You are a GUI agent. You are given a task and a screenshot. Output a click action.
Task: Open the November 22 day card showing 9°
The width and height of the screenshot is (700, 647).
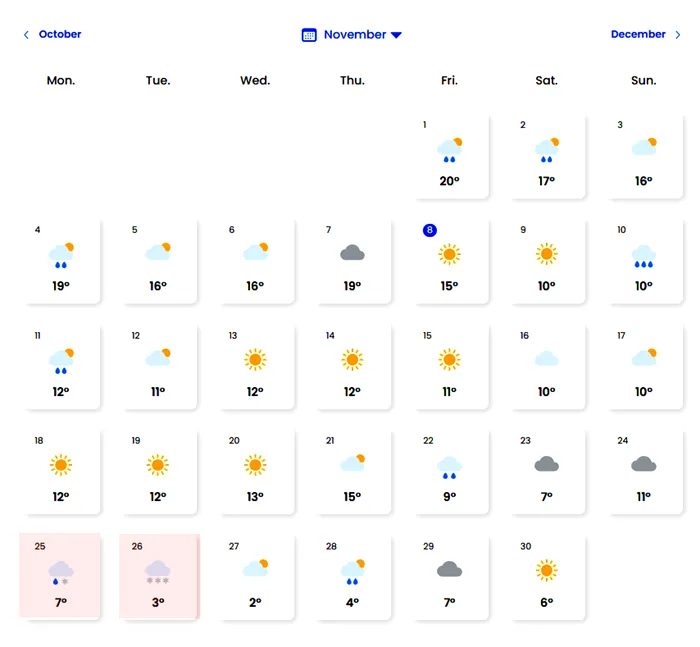click(x=449, y=471)
